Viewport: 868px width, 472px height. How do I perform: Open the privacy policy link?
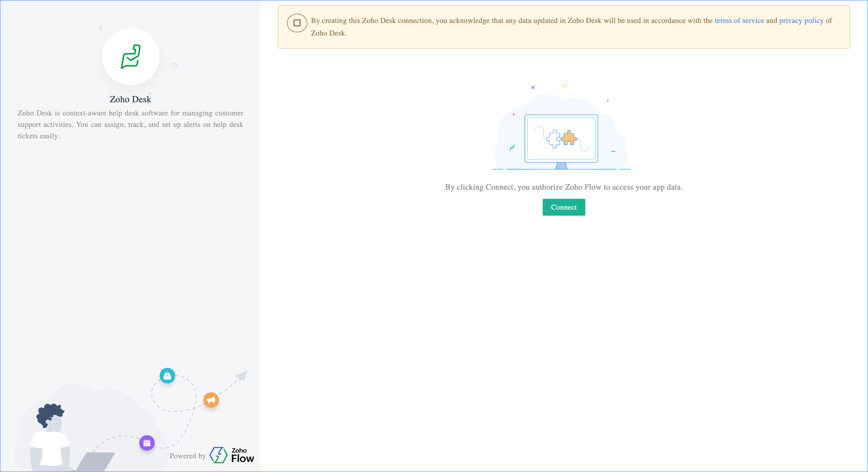pos(801,21)
